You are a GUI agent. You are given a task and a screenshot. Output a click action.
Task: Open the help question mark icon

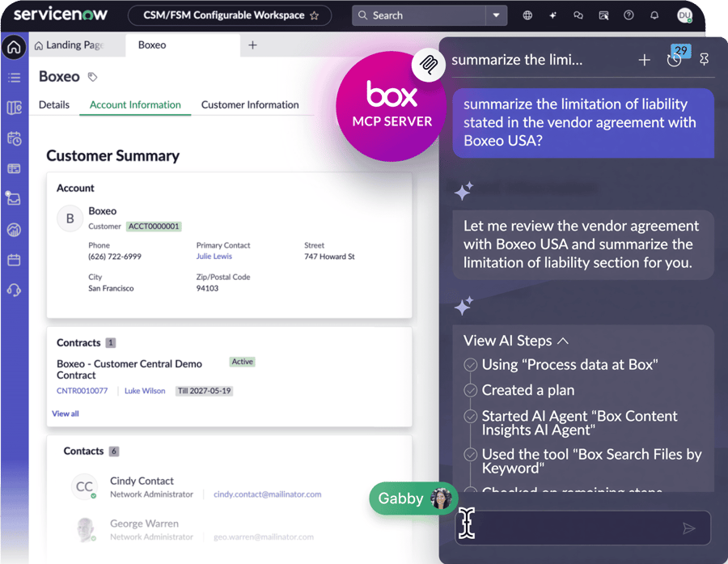click(629, 15)
